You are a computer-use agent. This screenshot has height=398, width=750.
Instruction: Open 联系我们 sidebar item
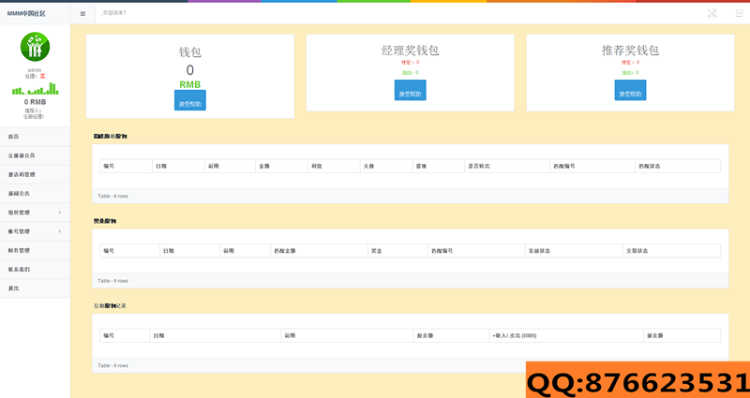pos(35,269)
